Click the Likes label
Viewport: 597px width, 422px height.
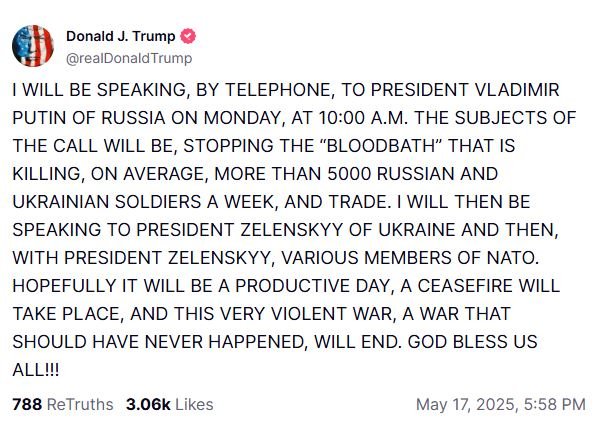[x=194, y=404]
